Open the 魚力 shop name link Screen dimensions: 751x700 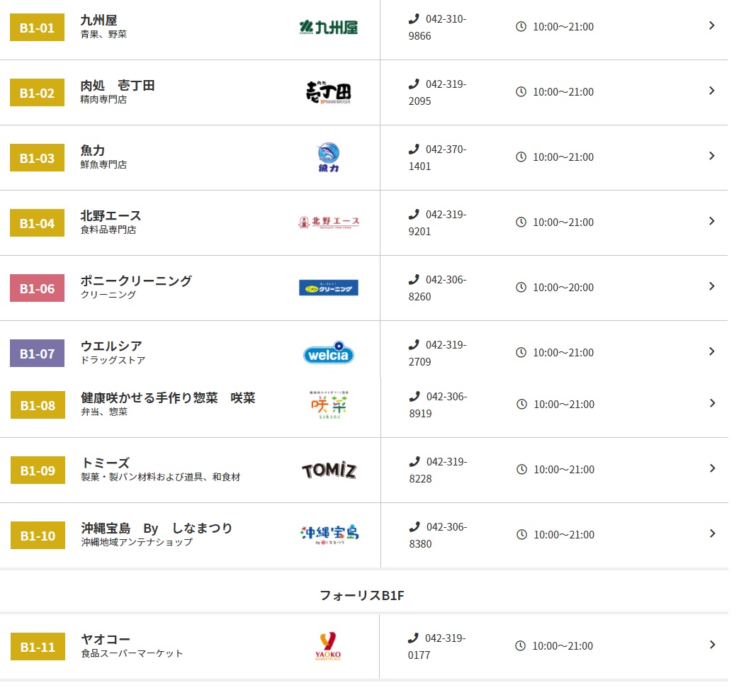pyautogui.click(x=92, y=150)
